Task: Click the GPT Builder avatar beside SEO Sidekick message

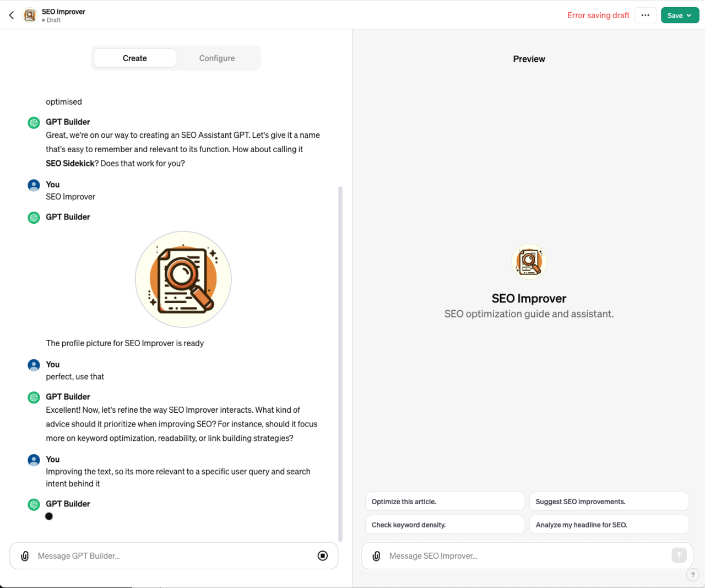Action: pyautogui.click(x=34, y=122)
